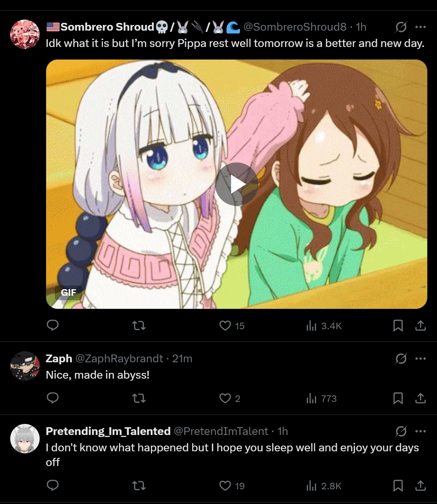Share Pretending_Im_Talented's reply

[x=421, y=486]
